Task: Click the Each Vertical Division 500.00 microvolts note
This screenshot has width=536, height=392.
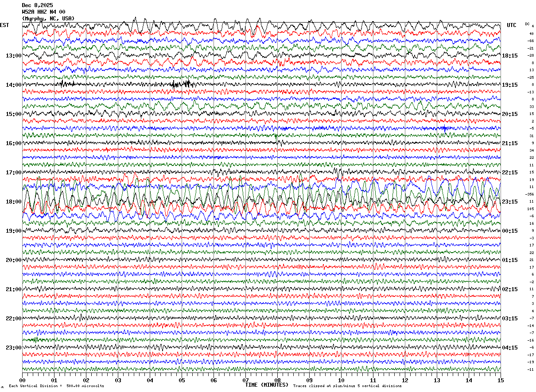Action: 56,386
